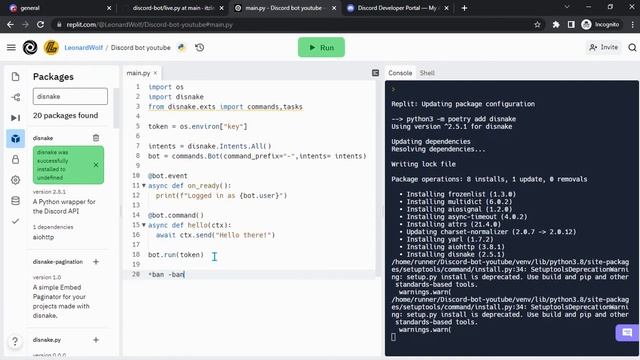Bookmark this page with the star icon
Viewport: 640px width, 360px height.
click(537, 24)
